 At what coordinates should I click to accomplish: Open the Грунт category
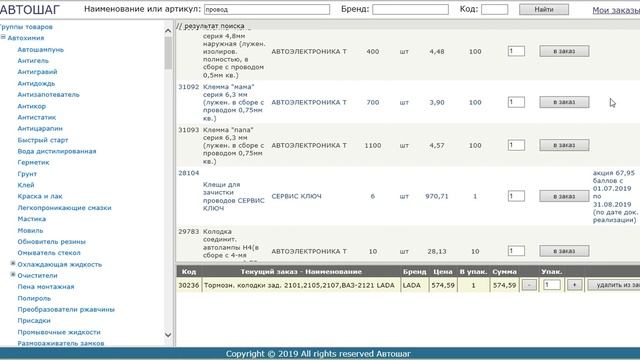(27, 174)
